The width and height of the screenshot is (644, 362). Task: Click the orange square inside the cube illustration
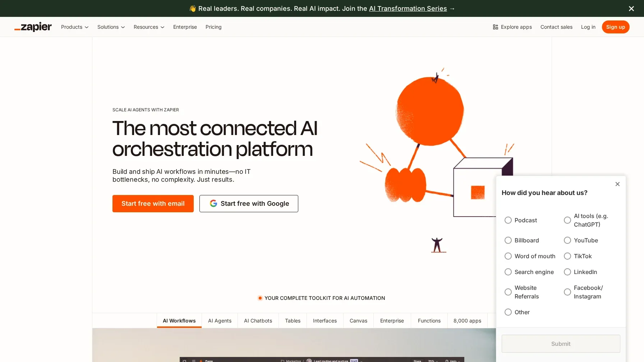[478, 192]
